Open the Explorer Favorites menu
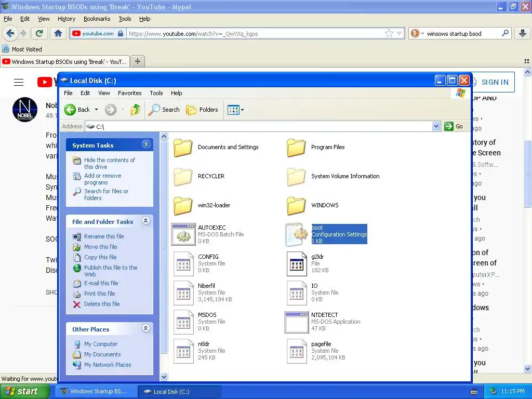Viewport: 532px width, 399px height. coord(129,93)
